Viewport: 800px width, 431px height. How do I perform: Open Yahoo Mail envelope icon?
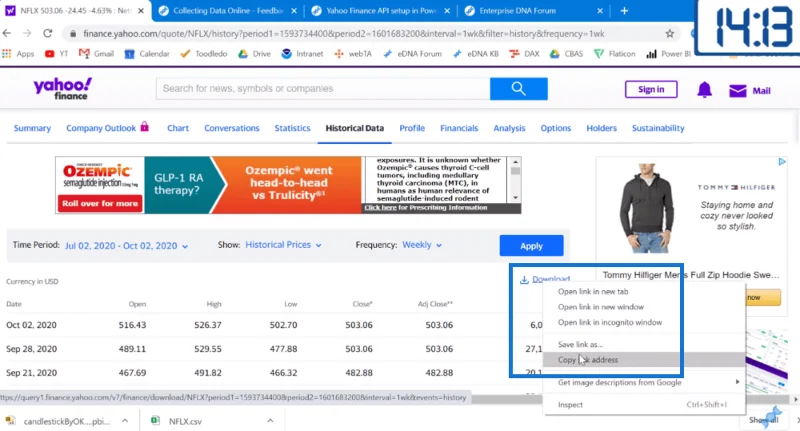738,91
